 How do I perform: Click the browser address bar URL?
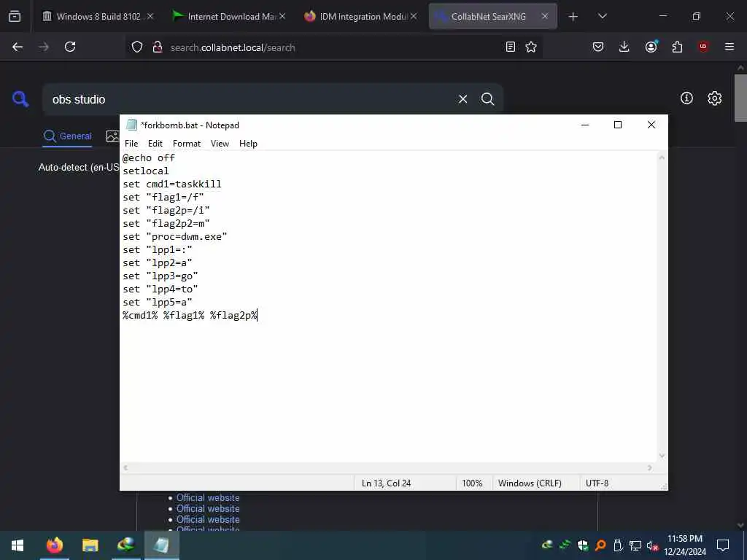pyautogui.click(x=233, y=47)
